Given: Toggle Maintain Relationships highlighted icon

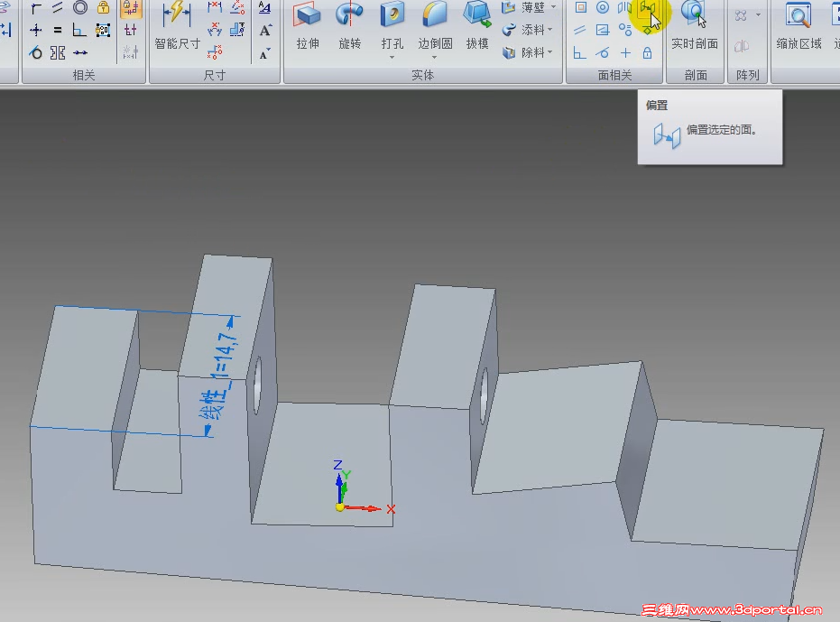Looking at the screenshot, I should point(131,8).
